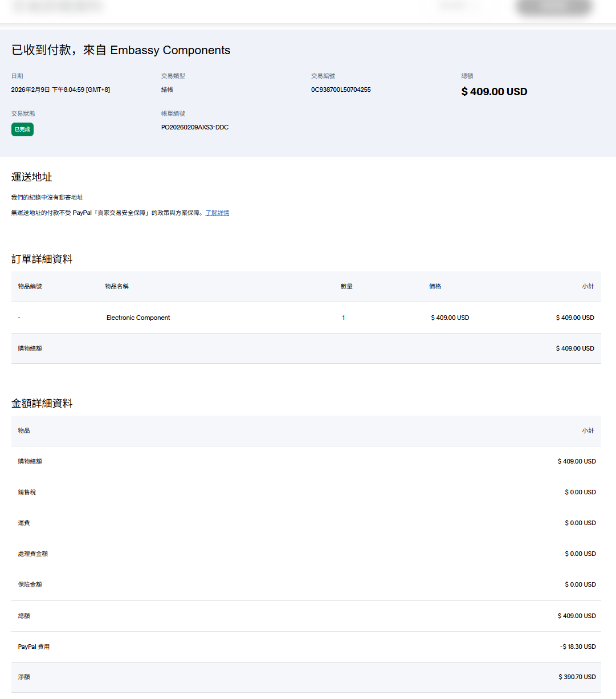Click the 物品編號 column header

[30, 286]
